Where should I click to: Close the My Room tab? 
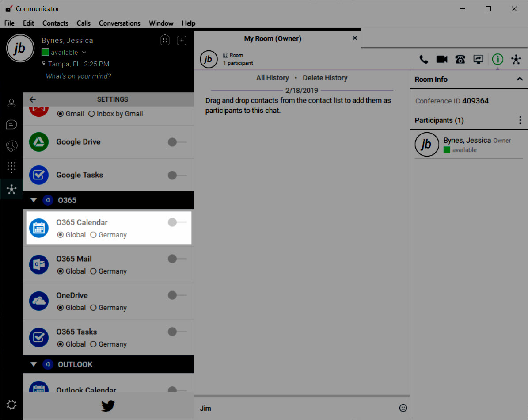(x=355, y=38)
